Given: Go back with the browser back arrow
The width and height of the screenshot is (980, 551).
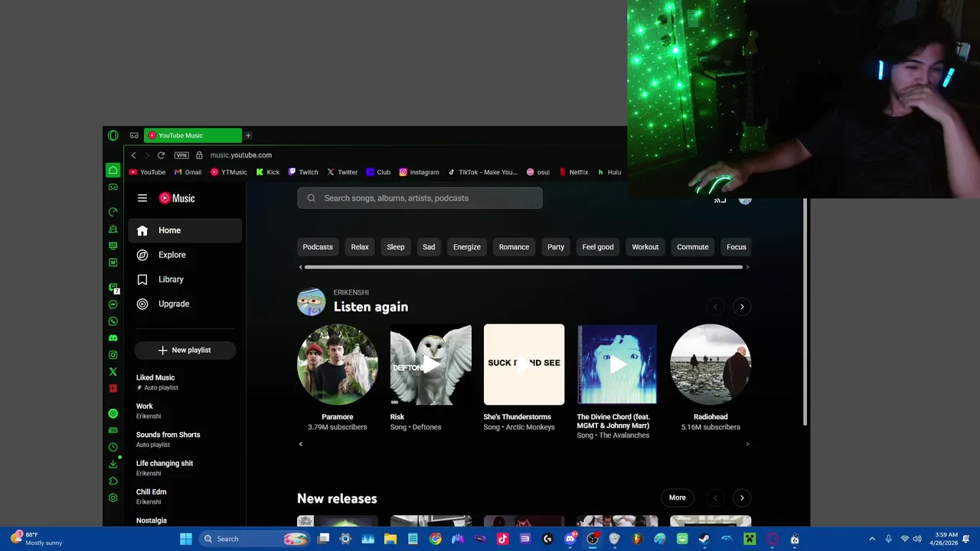Looking at the screenshot, I should pos(133,155).
